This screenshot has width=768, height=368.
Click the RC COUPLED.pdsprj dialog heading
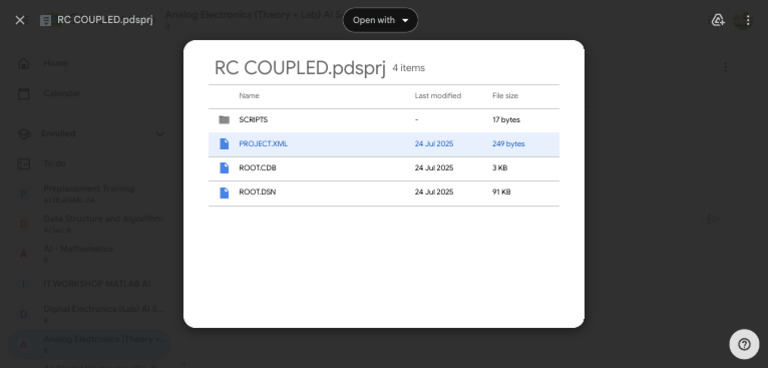click(300, 69)
